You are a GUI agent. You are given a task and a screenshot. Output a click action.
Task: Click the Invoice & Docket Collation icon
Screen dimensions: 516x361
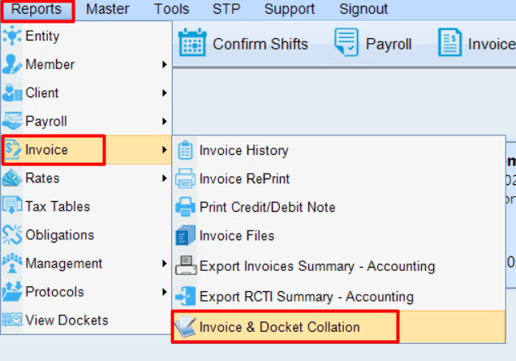[185, 327]
